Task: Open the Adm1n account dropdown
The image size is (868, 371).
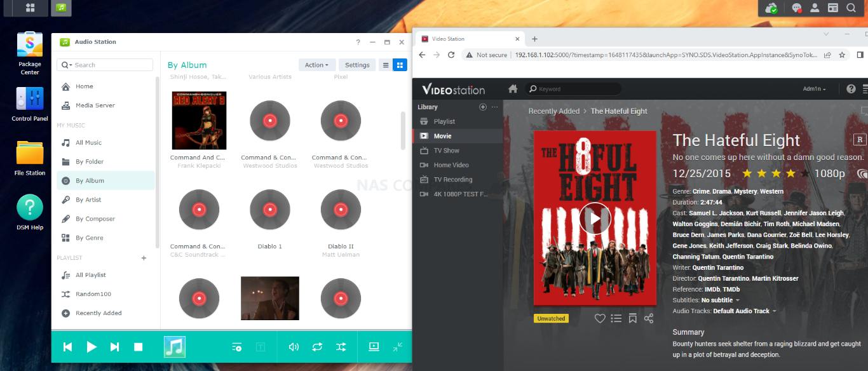Action: 815,89
